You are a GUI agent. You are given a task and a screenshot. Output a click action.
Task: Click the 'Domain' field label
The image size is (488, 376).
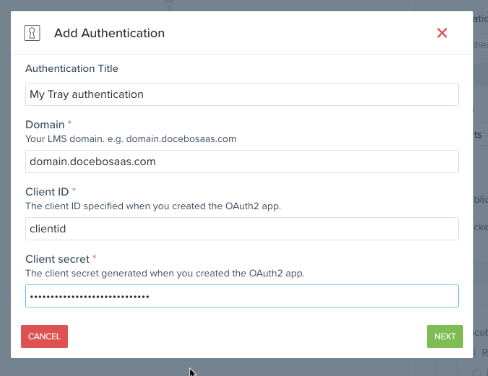pyautogui.click(x=45, y=124)
